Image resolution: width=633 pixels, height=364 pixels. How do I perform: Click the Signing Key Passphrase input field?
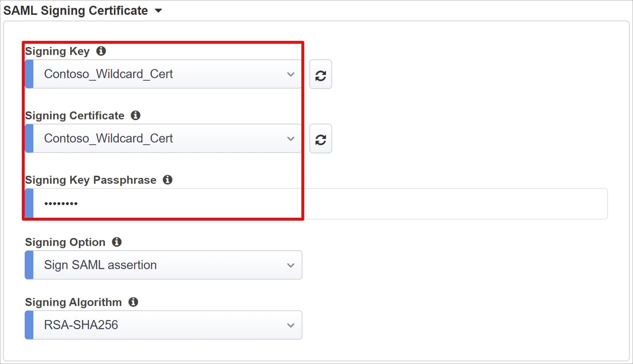pyautogui.click(x=317, y=203)
